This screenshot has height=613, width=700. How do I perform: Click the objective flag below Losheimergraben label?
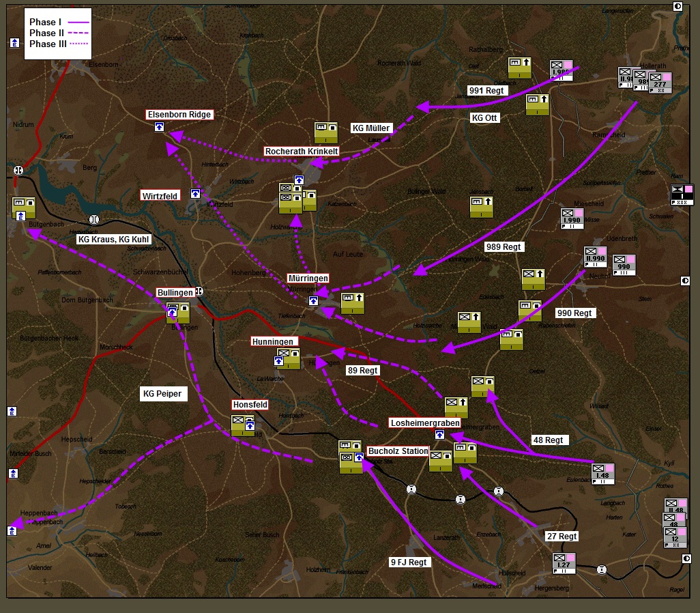click(440, 434)
